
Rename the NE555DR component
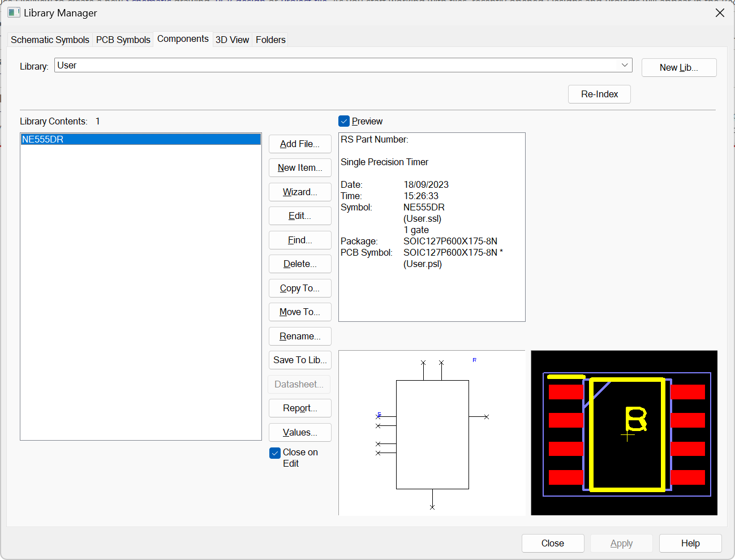300,336
